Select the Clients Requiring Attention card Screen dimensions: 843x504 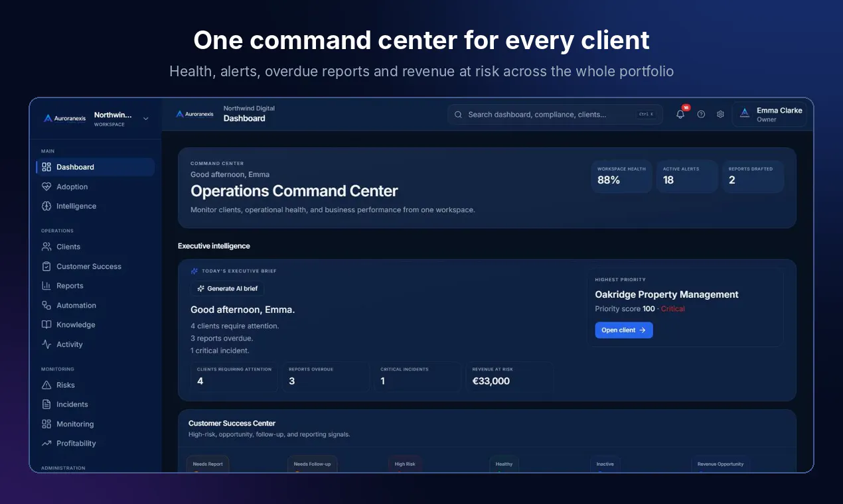(x=234, y=377)
